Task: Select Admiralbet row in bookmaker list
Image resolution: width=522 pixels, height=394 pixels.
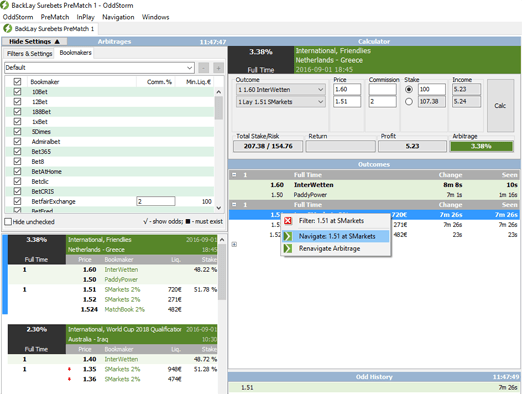Action: (x=110, y=141)
